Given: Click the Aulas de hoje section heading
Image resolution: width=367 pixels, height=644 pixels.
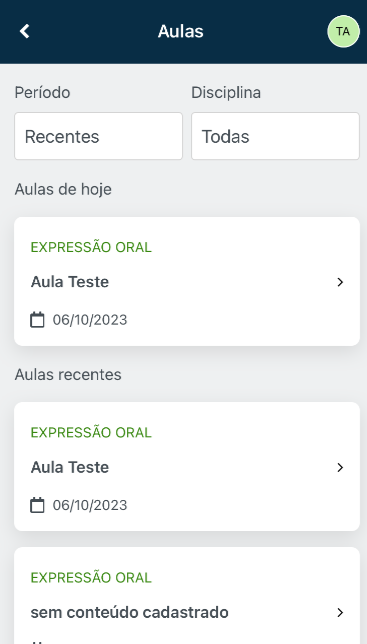Looking at the screenshot, I should click(x=63, y=189).
